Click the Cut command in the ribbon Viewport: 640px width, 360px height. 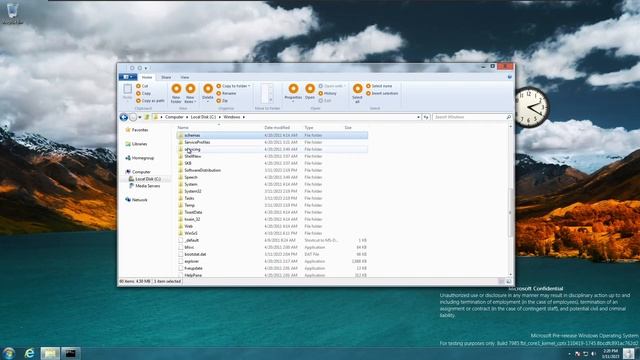coord(142,86)
